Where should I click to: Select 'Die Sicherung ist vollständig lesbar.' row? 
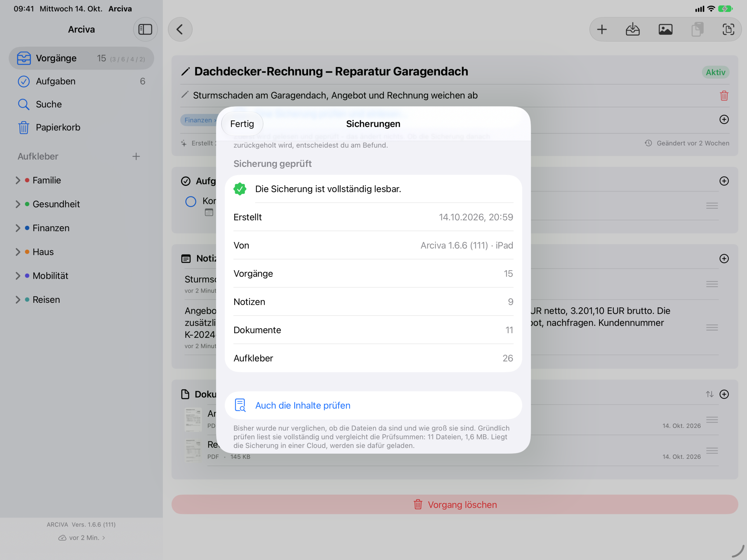pos(373,189)
